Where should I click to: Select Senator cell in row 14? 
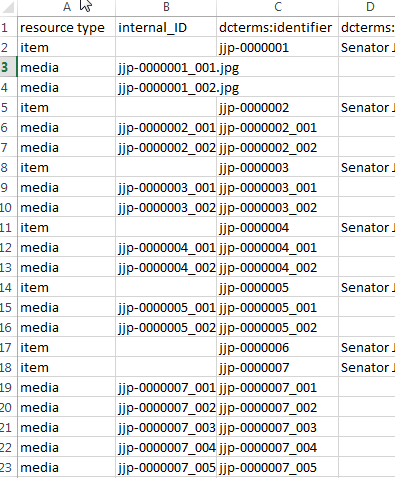[367, 287]
